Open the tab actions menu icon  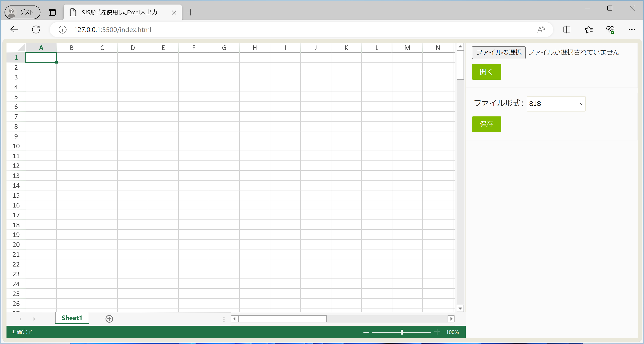coord(52,12)
